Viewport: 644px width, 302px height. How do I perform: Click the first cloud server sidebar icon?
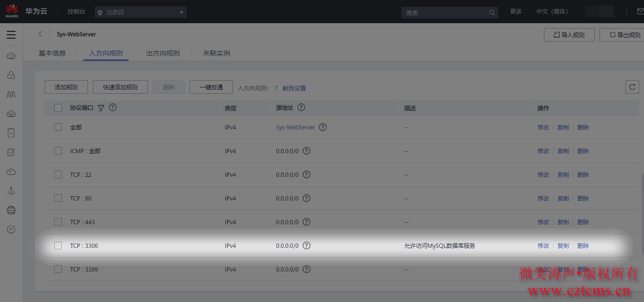pyautogui.click(x=11, y=56)
